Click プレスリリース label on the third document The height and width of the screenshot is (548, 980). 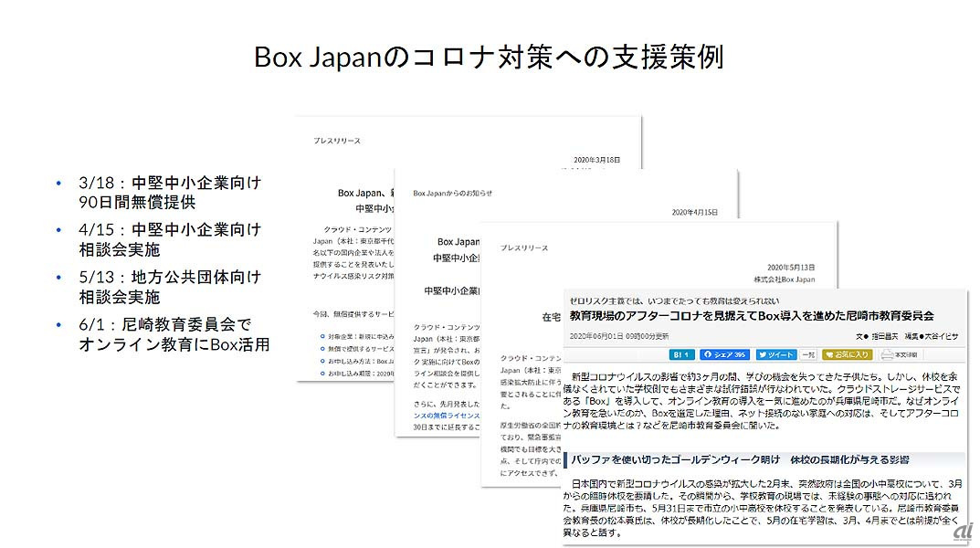click(x=523, y=248)
